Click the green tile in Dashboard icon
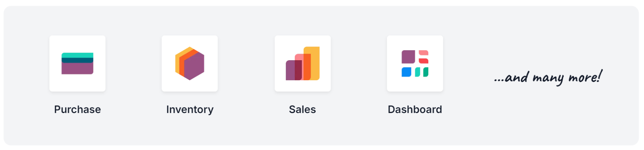This screenshot has height=150, width=644. tap(426, 72)
